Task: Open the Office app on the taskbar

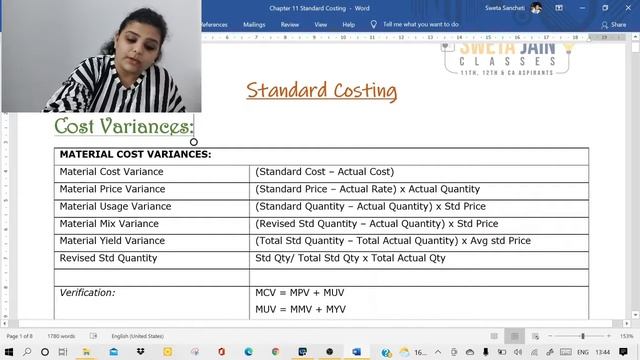Action: 222,352
